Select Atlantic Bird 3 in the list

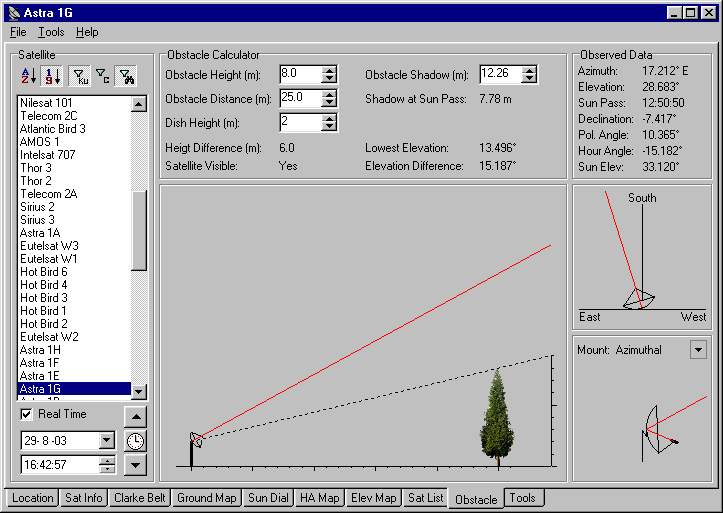74,129
